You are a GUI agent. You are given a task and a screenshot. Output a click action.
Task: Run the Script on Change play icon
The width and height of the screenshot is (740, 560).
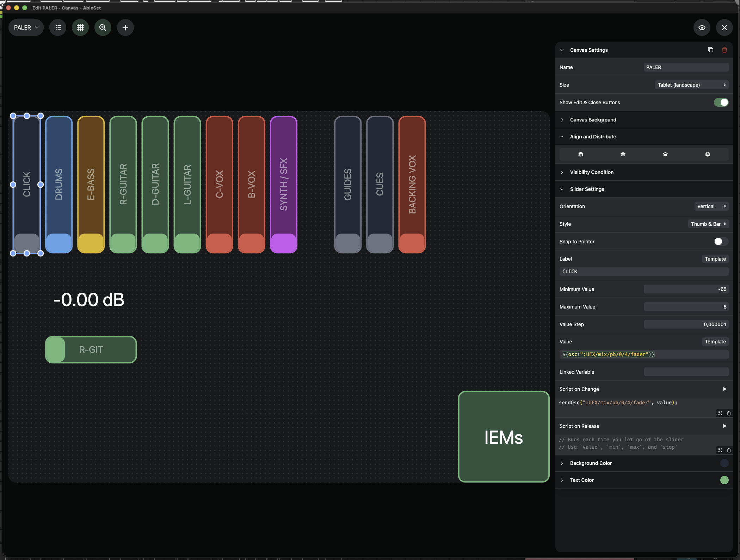724,389
